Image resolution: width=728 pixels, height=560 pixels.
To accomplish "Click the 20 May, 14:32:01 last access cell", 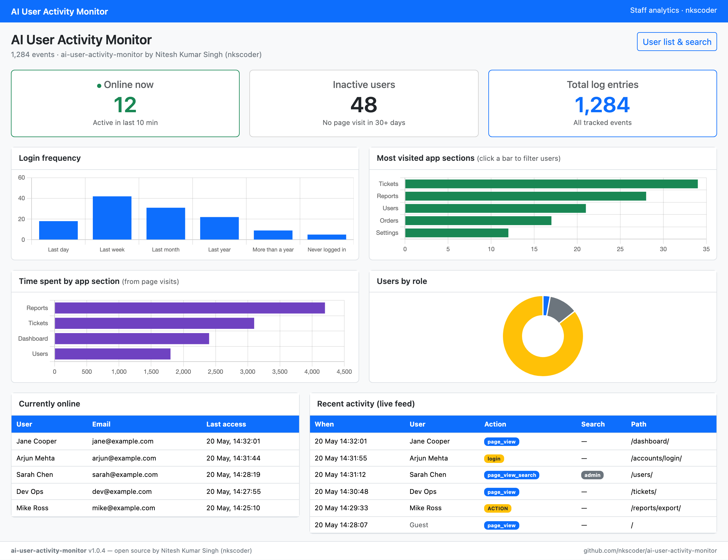I will pos(233,441).
